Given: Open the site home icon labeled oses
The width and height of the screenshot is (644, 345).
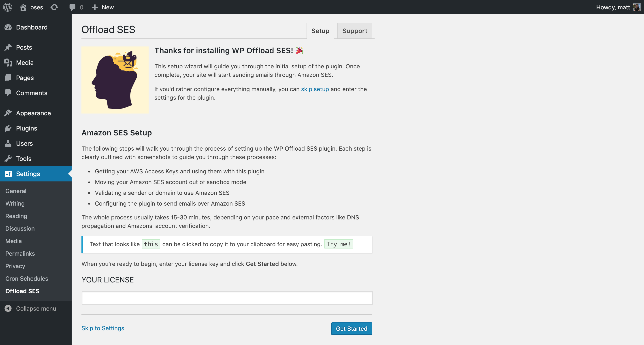Looking at the screenshot, I should [x=23, y=7].
